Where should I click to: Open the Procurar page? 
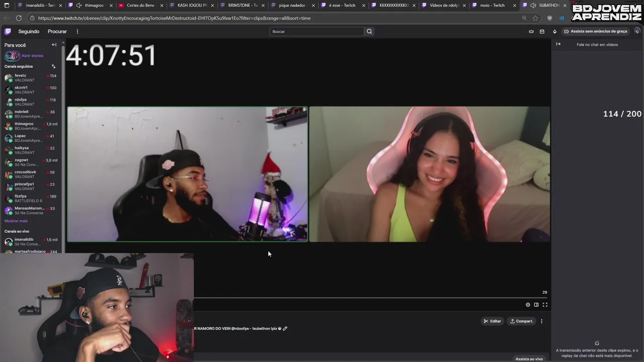[57, 31]
